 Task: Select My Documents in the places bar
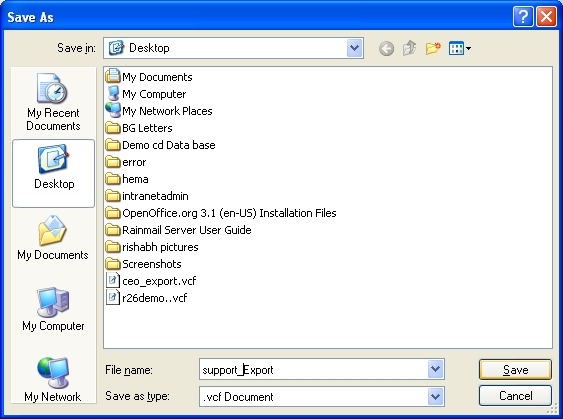pos(53,238)
